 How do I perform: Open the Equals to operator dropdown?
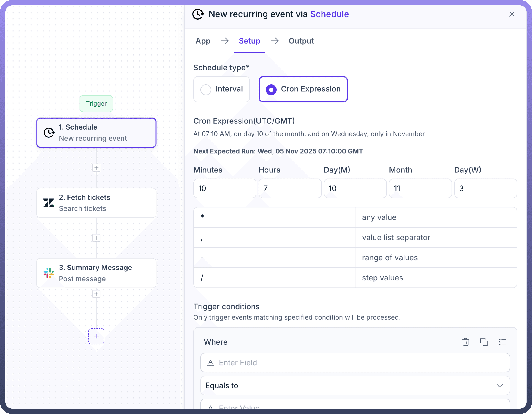[355, 385]
